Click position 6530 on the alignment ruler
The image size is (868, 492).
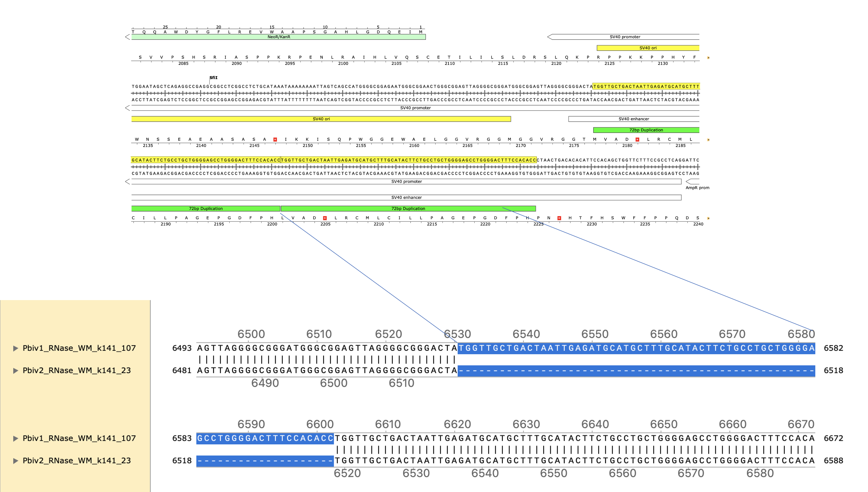coord(457,334)
